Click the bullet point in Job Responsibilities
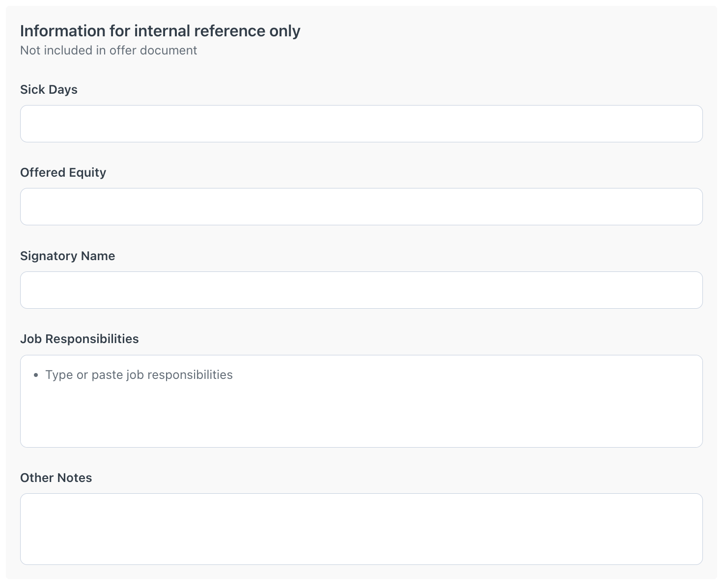The image size is (725, 588). point(36,375)
